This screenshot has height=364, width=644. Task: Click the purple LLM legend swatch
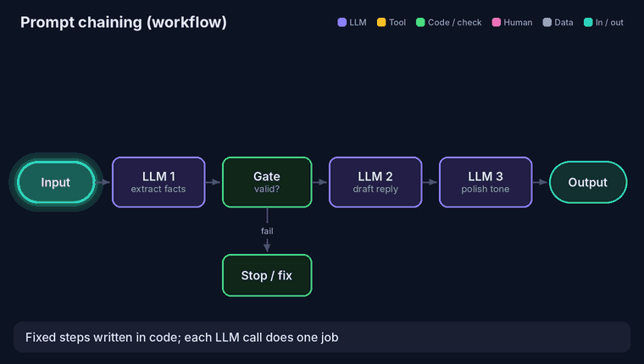coord(341,22)
